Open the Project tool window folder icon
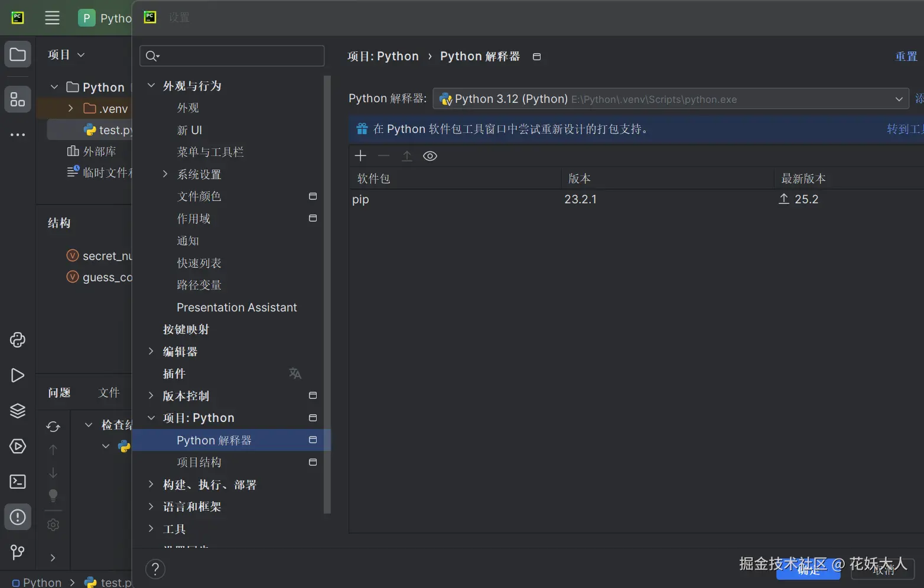The height and width of the screenshot is (588, 924). click(x=18, y=55)
